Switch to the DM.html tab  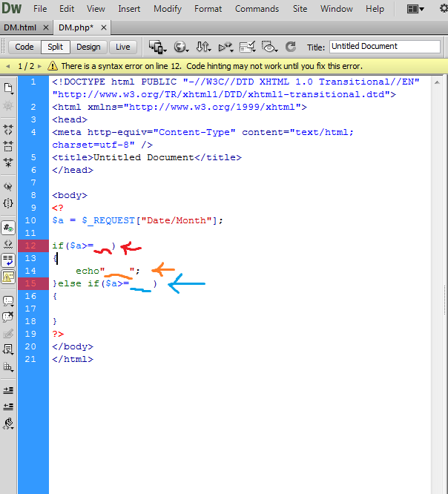pos(20,27)
